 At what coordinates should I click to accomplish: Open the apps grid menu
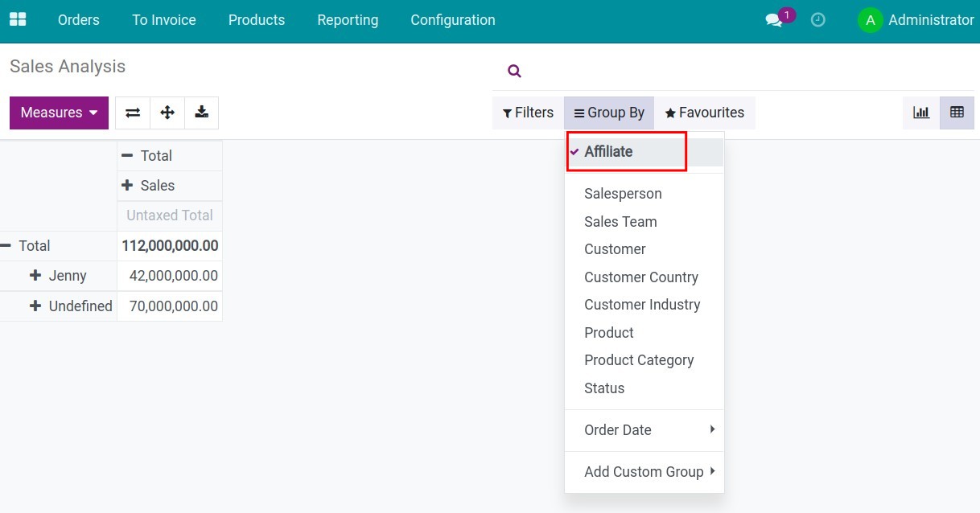pos(18,18)
